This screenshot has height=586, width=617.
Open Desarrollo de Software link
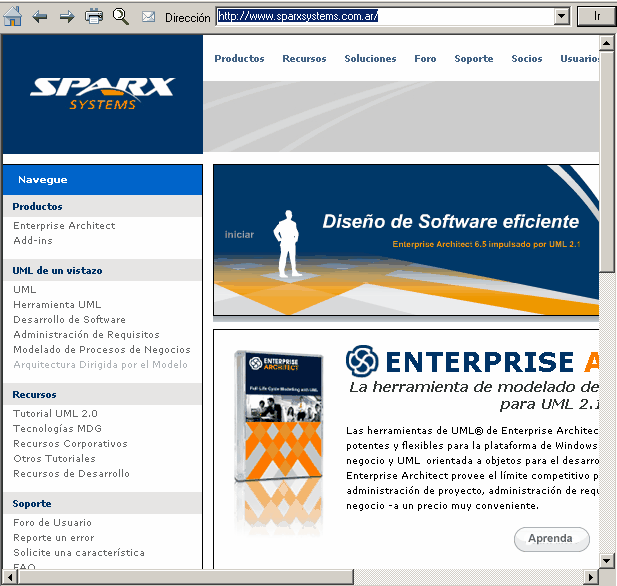[x=69, y=320]
